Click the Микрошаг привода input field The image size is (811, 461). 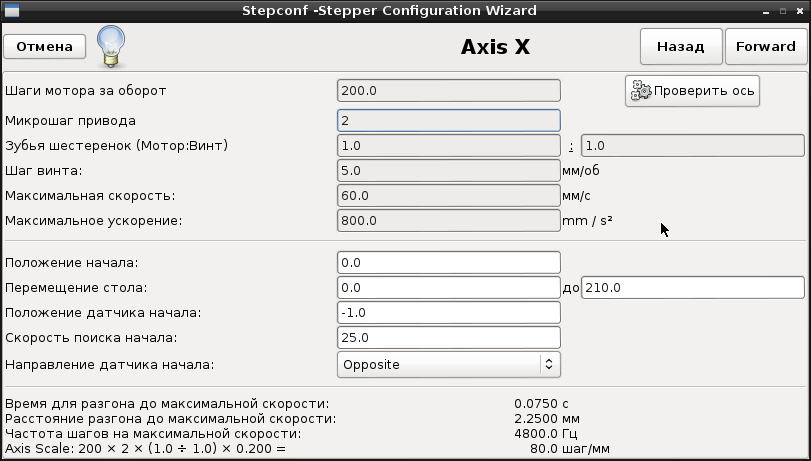448,120
